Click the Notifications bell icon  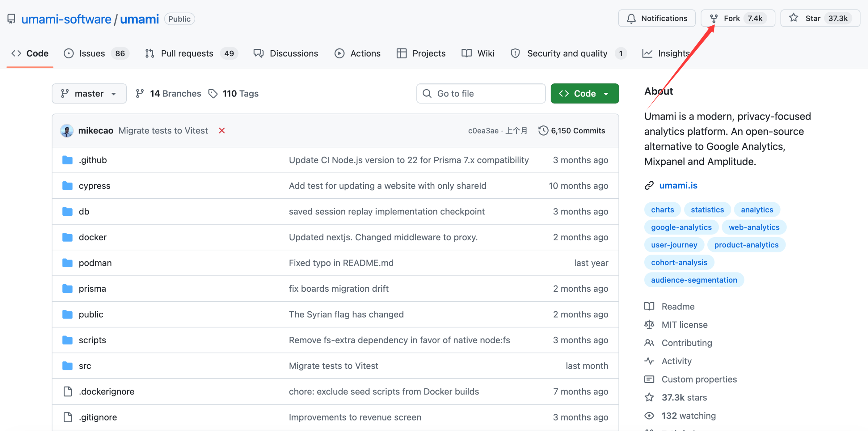coord(631,19)
